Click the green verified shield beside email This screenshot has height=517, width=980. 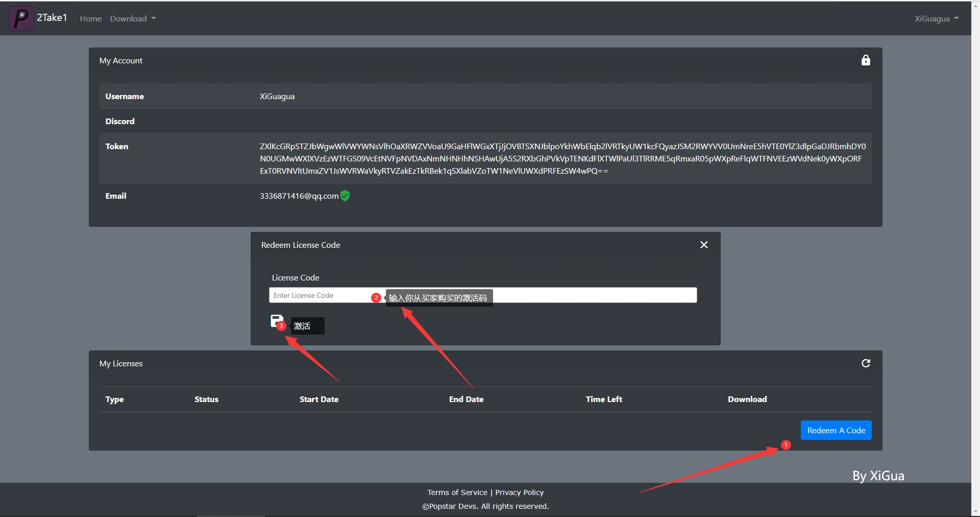click(345, 196)
